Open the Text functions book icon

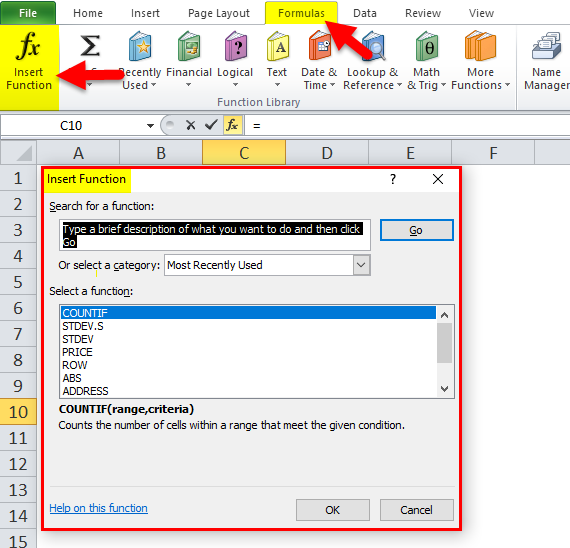coord(277,47)
